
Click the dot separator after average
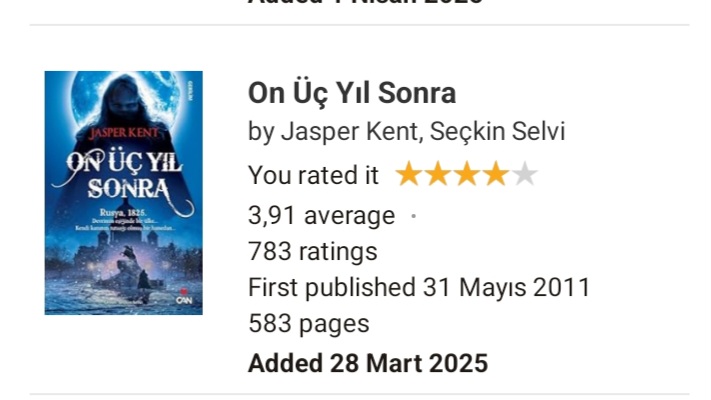[x=413, y=215]
